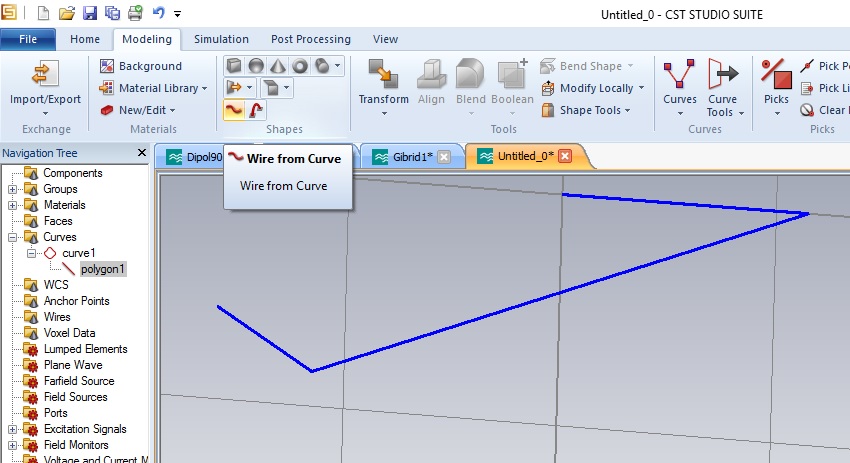This screenshot has height=463, width=850.
Task: Open New/Edit material dropdown
Action: 138,110
